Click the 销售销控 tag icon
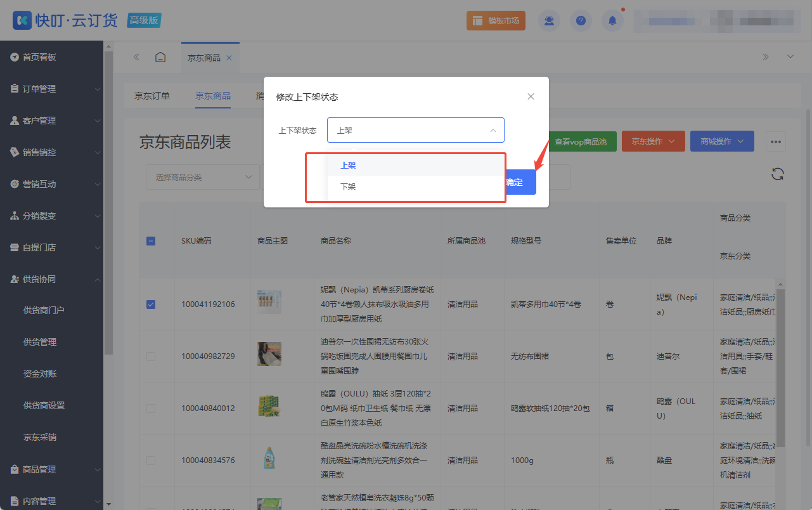This screenshot has width=812, height=510. (15, 152)
